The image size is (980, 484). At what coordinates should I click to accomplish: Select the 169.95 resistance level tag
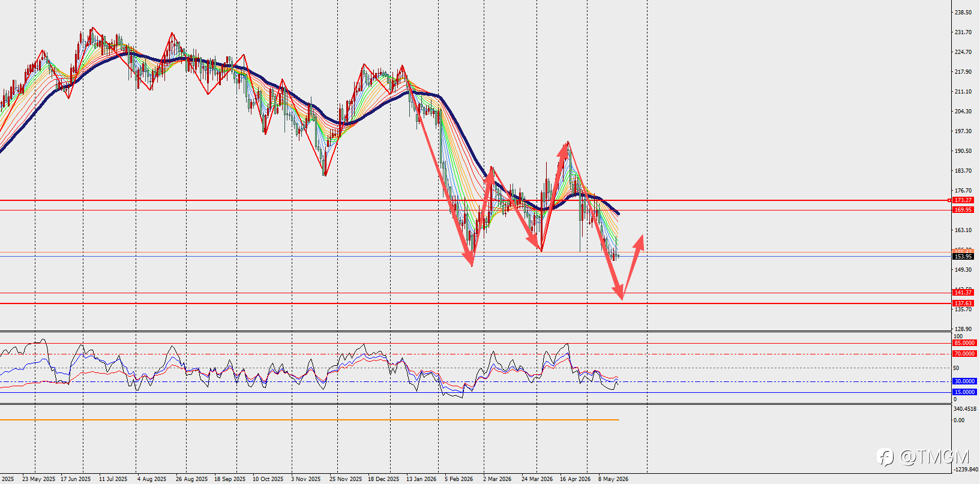[x=963, y=210]
